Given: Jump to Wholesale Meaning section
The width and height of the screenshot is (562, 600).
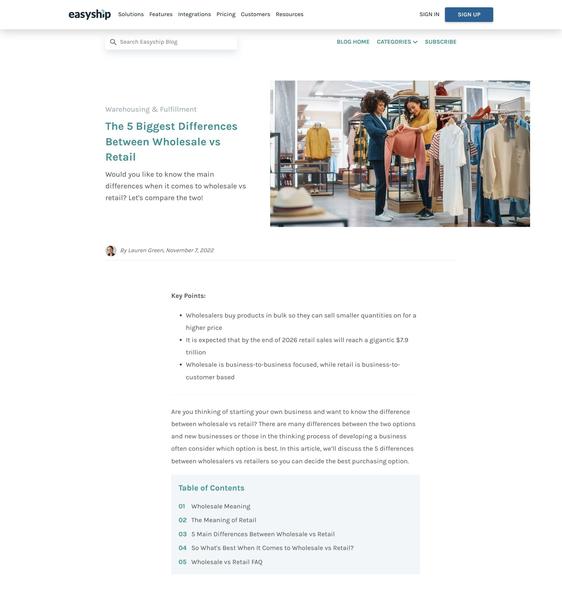Looking at the screenshot, I should [x=221, y=506].
